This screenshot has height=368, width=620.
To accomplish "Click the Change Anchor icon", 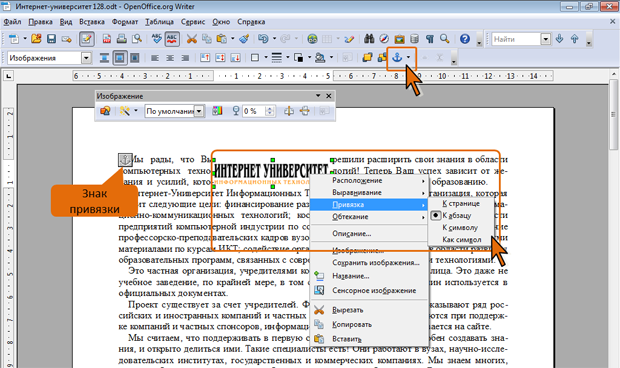I will (397, 58).
